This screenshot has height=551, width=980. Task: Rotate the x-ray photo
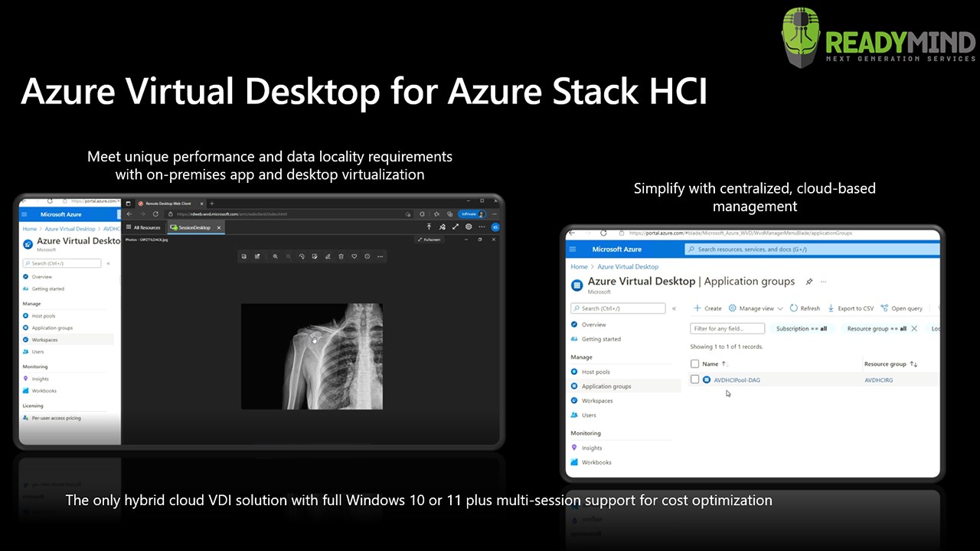pos(302,256)
